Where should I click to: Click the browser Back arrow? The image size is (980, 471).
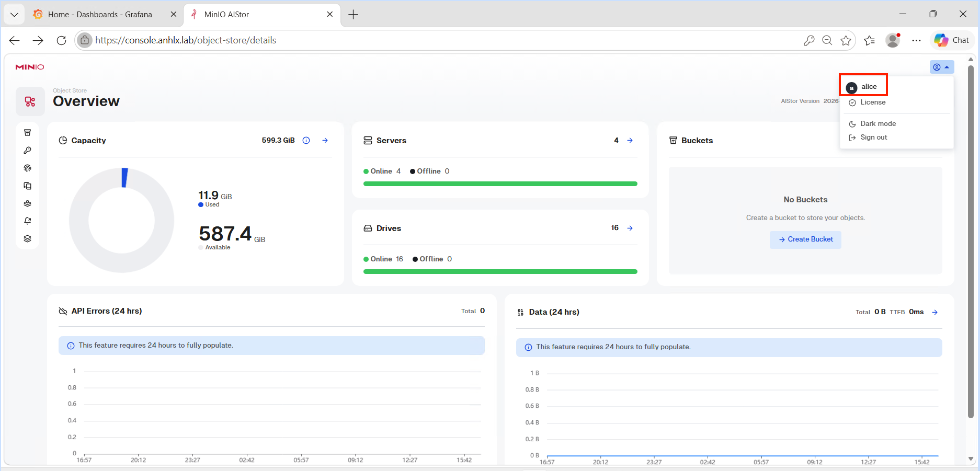[x=15, y=40]
